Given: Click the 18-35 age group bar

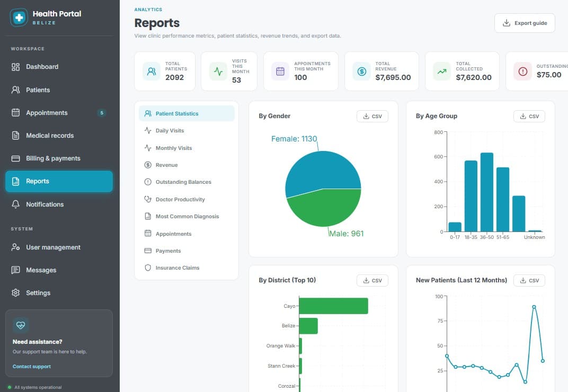Looking at the screenshot, I should tap(471, 196).
